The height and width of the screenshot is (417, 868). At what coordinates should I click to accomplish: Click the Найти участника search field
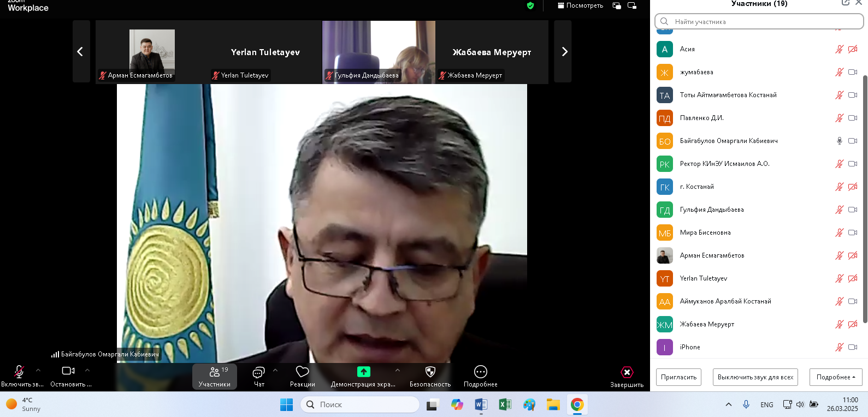(x=759, y=22)
